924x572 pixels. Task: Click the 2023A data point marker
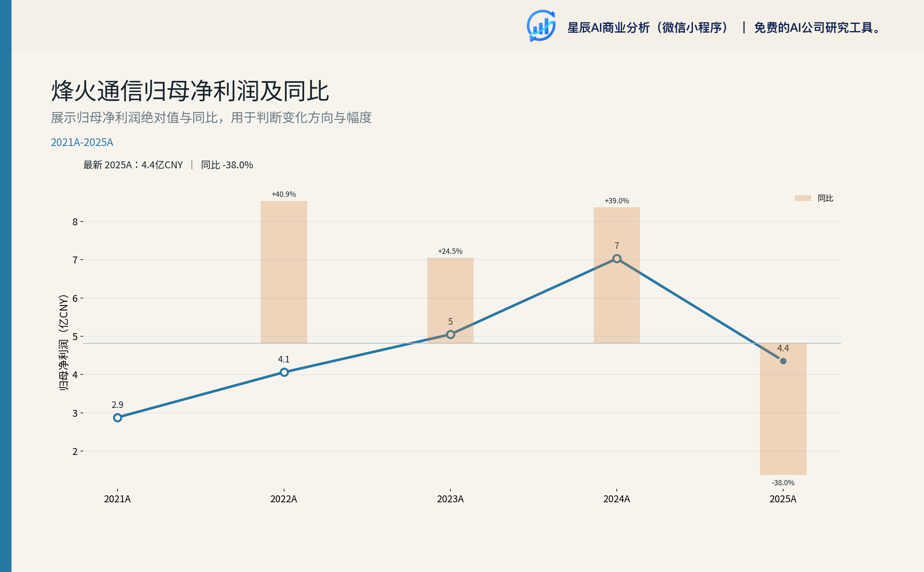[x=450, y=334]
